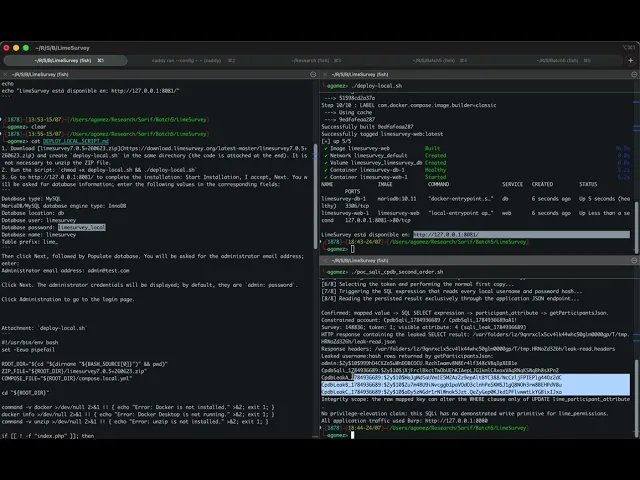Open a new tab with the plus button

(x=631, y=60)
